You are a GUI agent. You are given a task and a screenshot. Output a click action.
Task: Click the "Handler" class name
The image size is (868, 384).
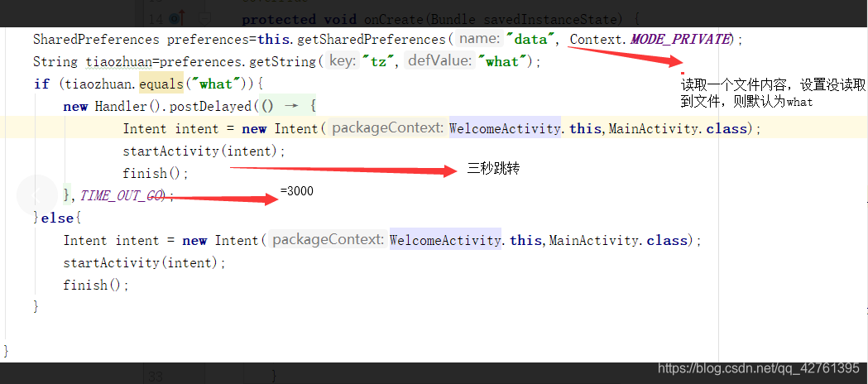pyautogui.click(x=120, y=106)
